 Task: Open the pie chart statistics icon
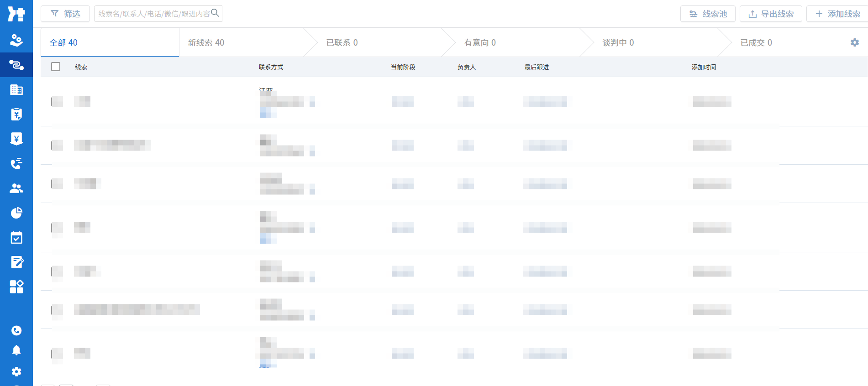tap(16, 213)
